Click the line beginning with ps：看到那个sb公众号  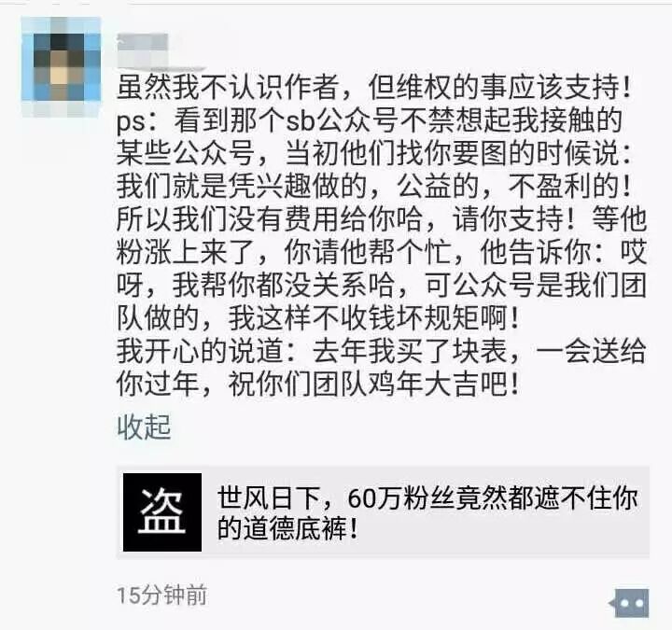coord(369,120)
